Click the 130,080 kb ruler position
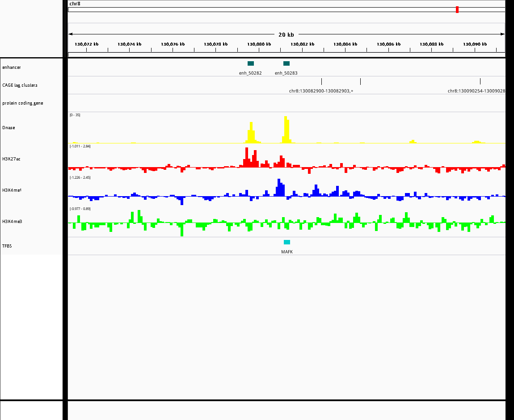 259,44
